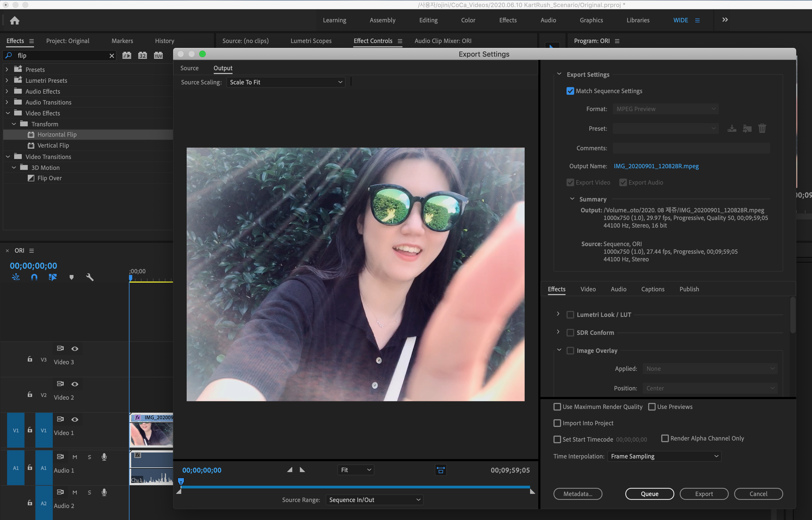Toggle the snap magnet icon in timeline
The width and height of the screenshot is (812, 520).
click(34, 277)
